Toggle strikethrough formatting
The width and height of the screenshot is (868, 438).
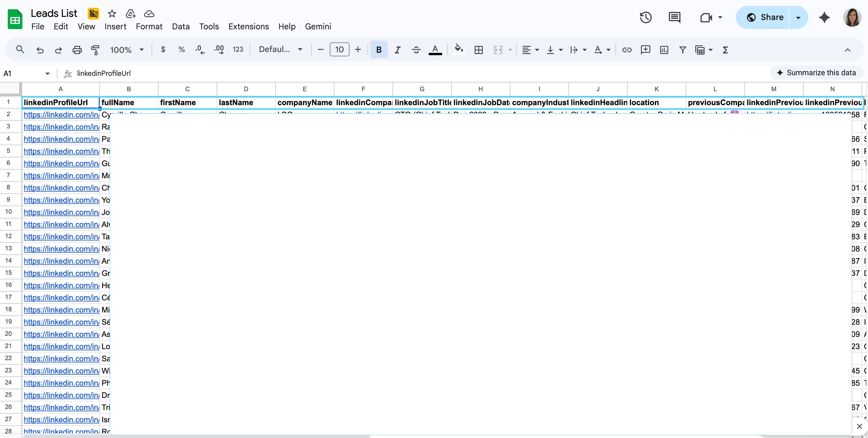(x=416, y=50)
